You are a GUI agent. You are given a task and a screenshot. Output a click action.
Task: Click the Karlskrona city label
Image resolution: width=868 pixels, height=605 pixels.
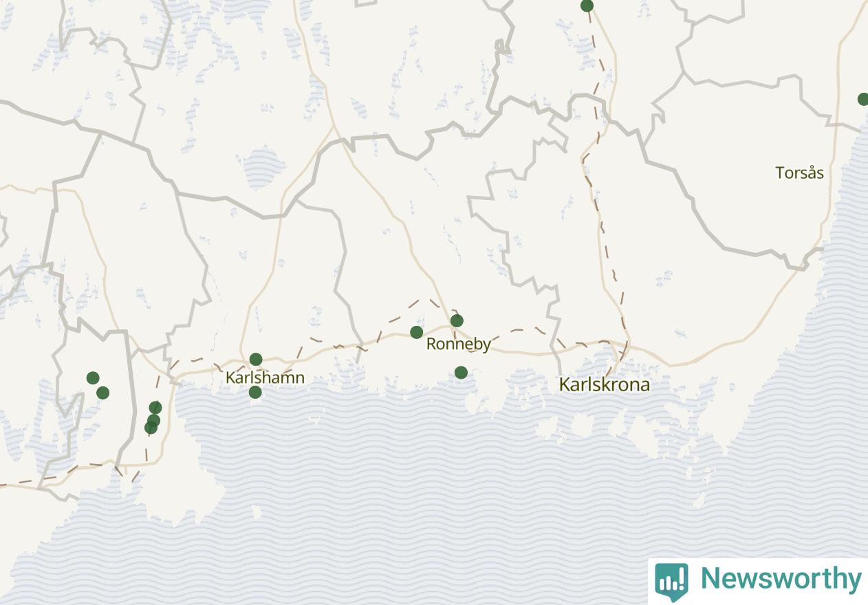pyautogui.click(x=605, y=384)
